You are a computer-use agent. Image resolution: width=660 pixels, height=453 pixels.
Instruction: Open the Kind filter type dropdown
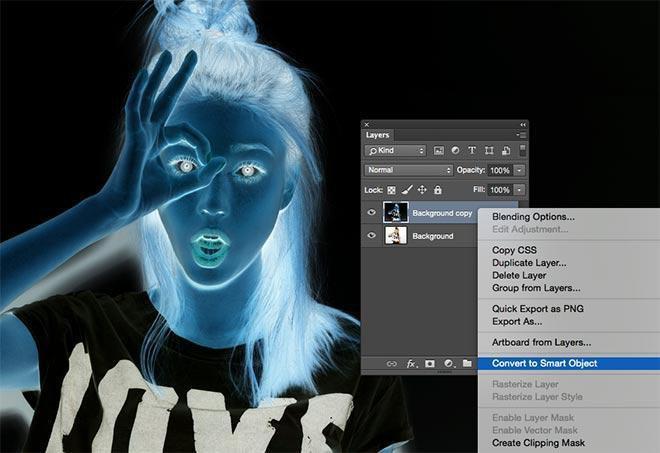(396, 150)
